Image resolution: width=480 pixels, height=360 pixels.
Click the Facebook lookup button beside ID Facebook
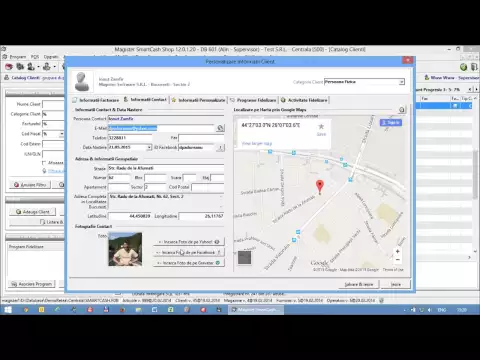[220, 147]
